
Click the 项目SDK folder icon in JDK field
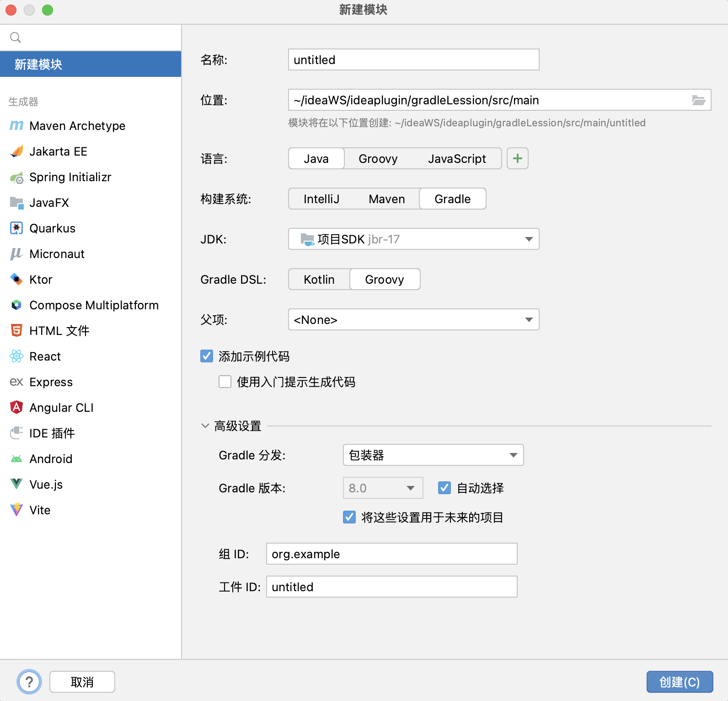(307, 239)
